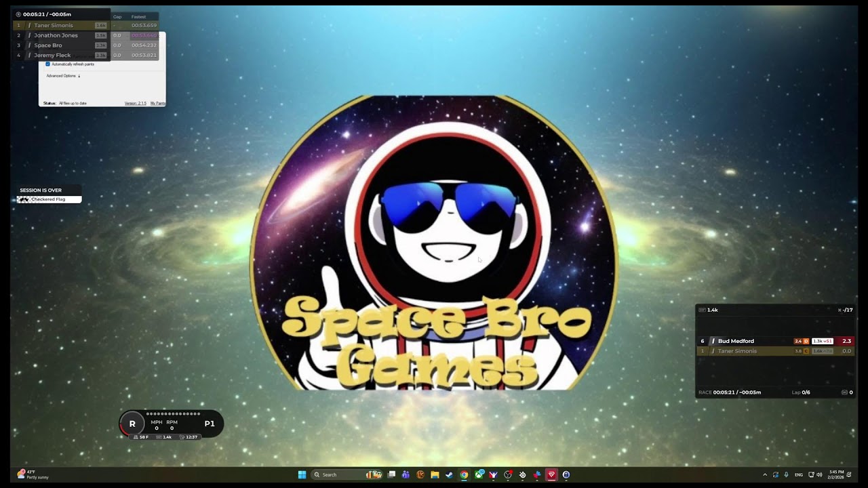The height and width of the screenshot is (488, 868).
Task: Click the Version 2.1.5 link
Action: (135, 103)
